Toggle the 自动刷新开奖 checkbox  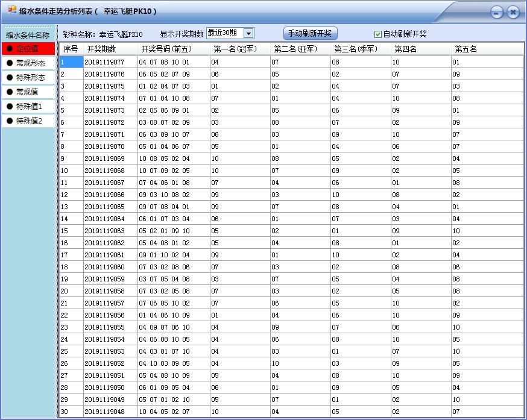point(377,33)
